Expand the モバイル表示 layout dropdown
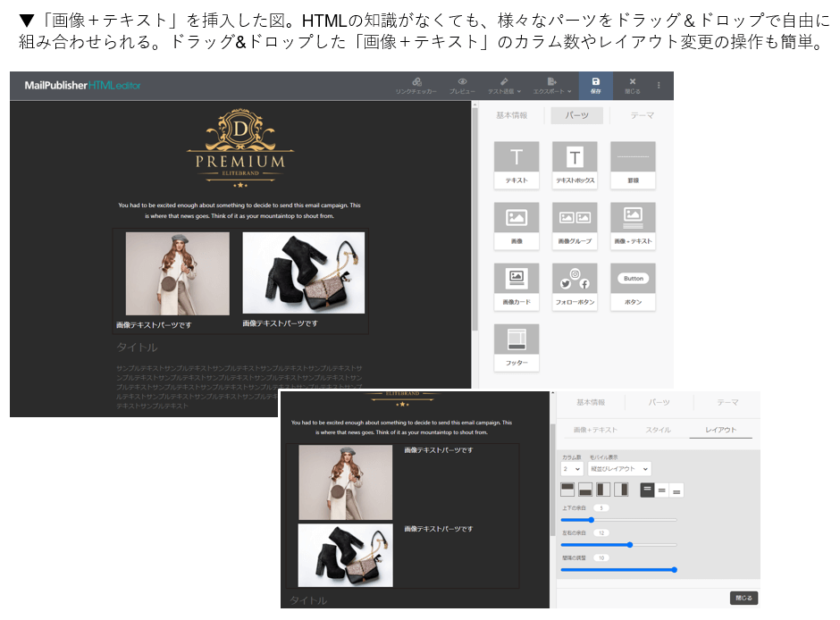 click(x=619, y=468)
